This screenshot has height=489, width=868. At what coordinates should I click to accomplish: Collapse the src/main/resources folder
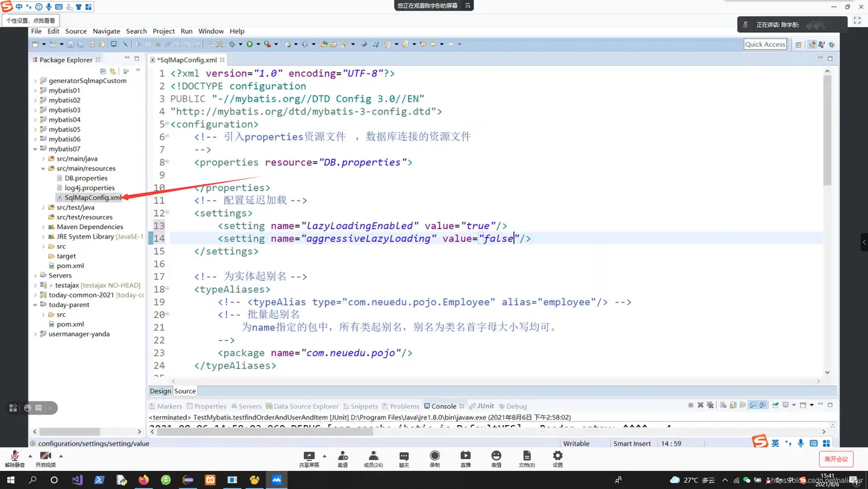(43, 168)
